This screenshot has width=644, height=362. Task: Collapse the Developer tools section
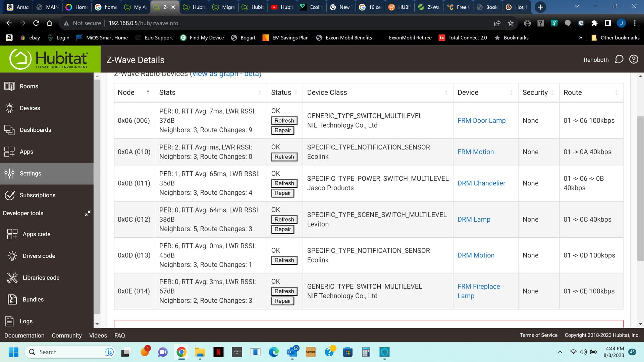tap(88, 213)
